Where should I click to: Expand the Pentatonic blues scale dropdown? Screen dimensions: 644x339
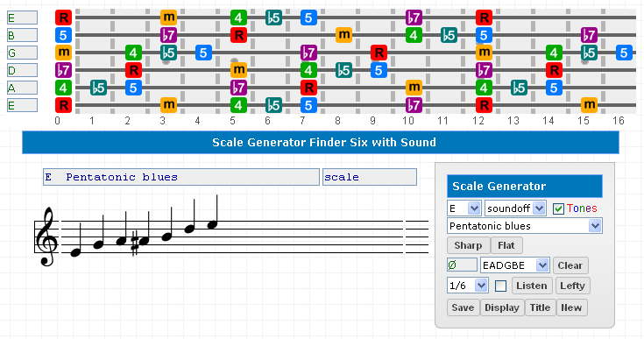[525, 226]
